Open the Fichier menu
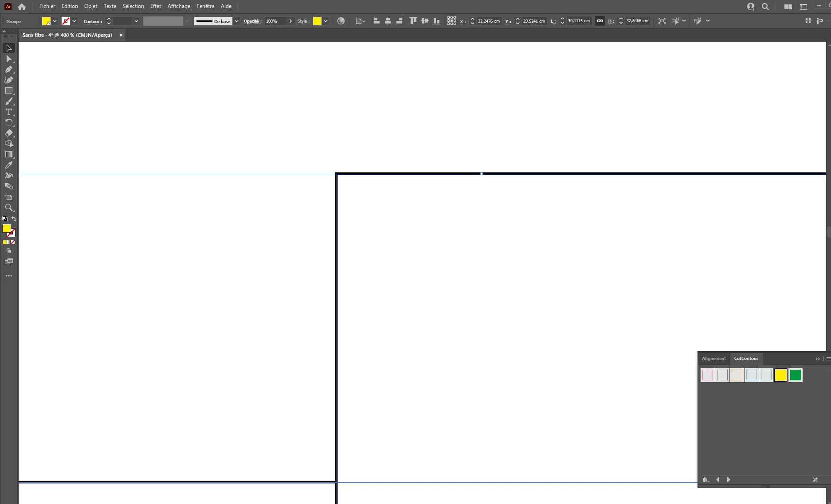 pyautogui.click(x=47, y=6)
